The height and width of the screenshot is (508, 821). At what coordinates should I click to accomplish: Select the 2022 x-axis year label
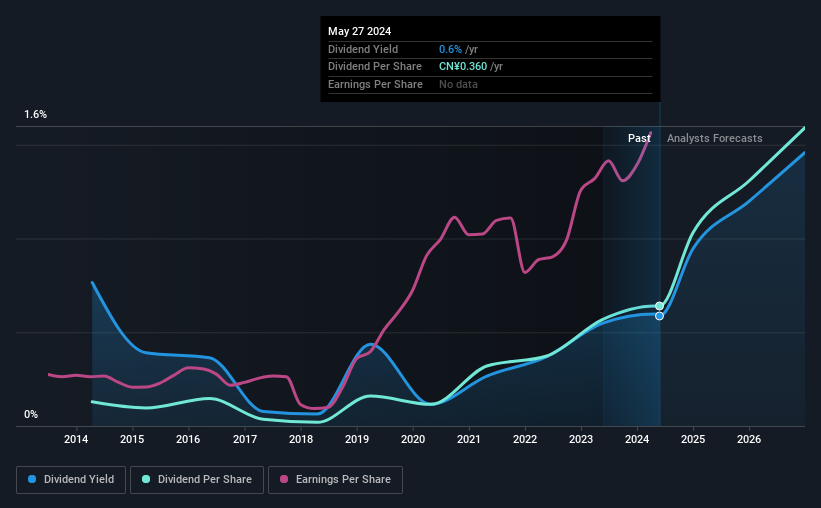point(525,439)
